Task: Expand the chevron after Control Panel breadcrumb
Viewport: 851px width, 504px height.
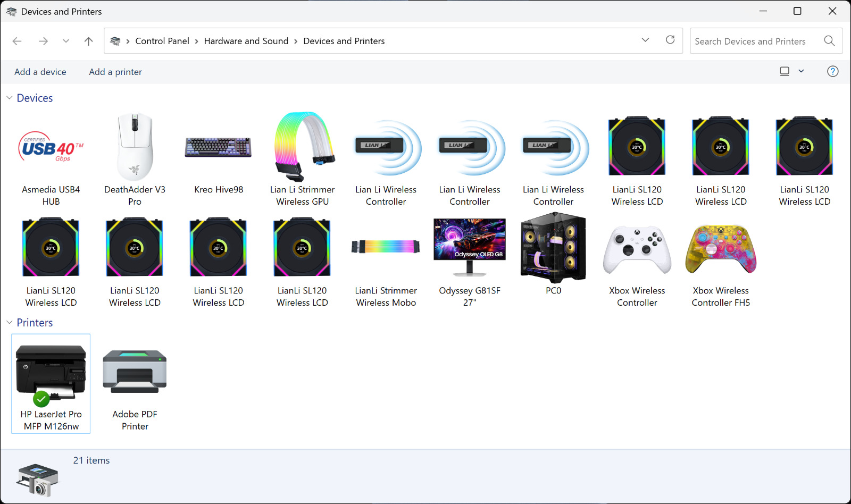Action: tap(197, 41)
